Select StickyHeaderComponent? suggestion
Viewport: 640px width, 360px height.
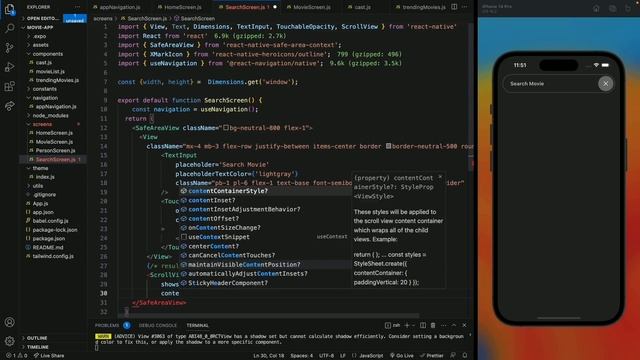click(265, 283)
